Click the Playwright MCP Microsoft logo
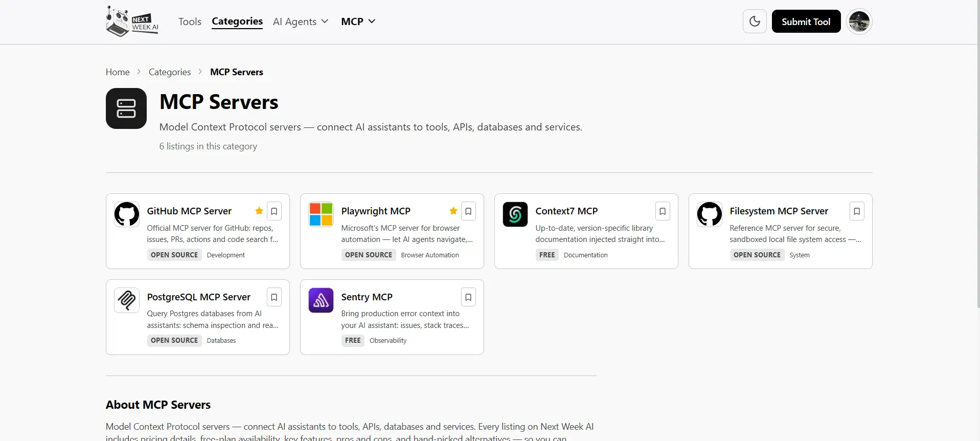 (x=321, y=214)
